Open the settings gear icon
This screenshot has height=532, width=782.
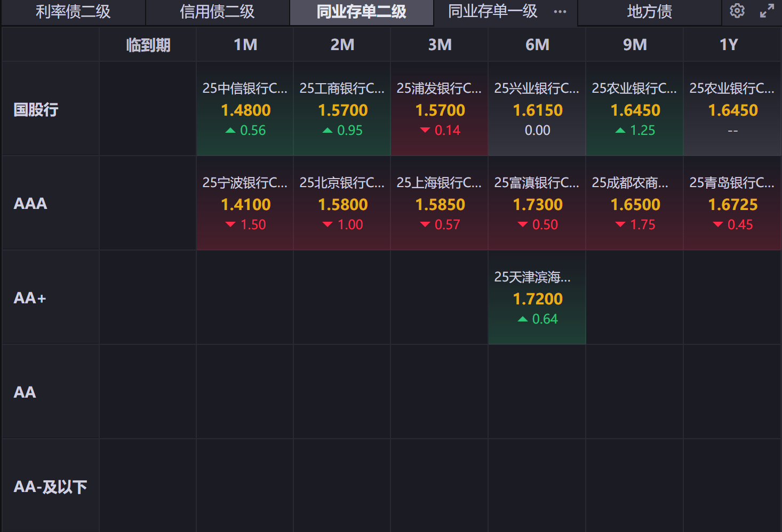737,11
